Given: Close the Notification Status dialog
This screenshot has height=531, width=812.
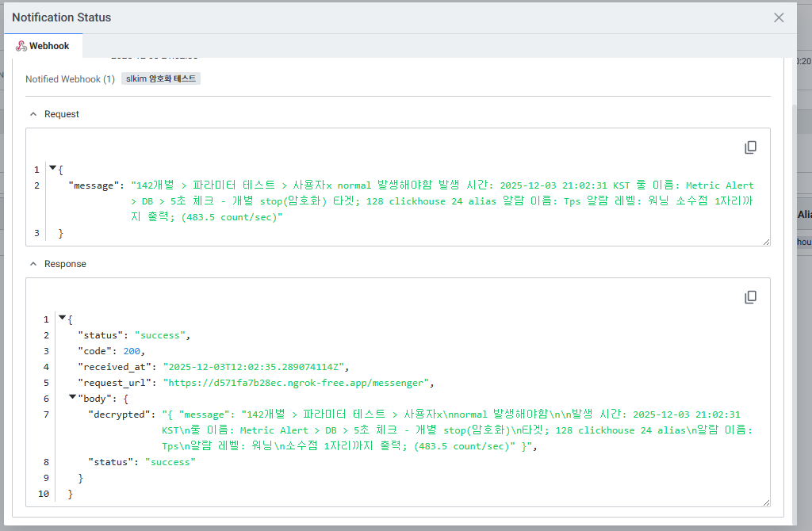Looking at the screenshot, I should (779, 17).
